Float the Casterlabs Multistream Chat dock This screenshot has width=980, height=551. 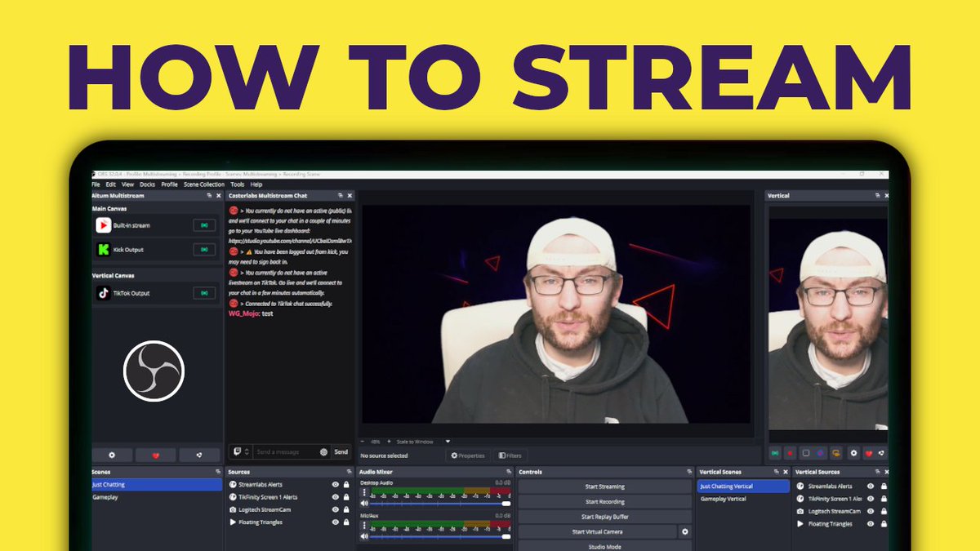point(341,196)
